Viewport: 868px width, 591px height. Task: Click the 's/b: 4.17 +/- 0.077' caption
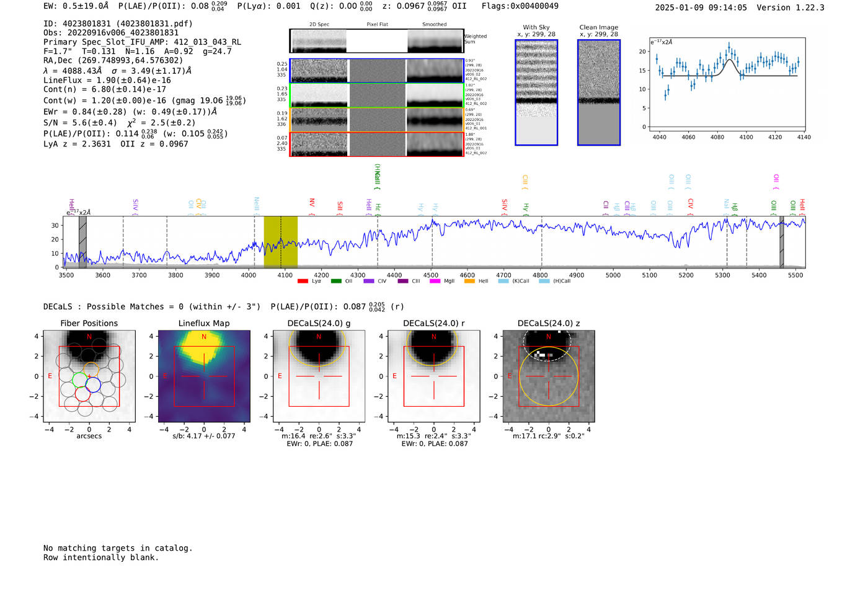(204, 436)
